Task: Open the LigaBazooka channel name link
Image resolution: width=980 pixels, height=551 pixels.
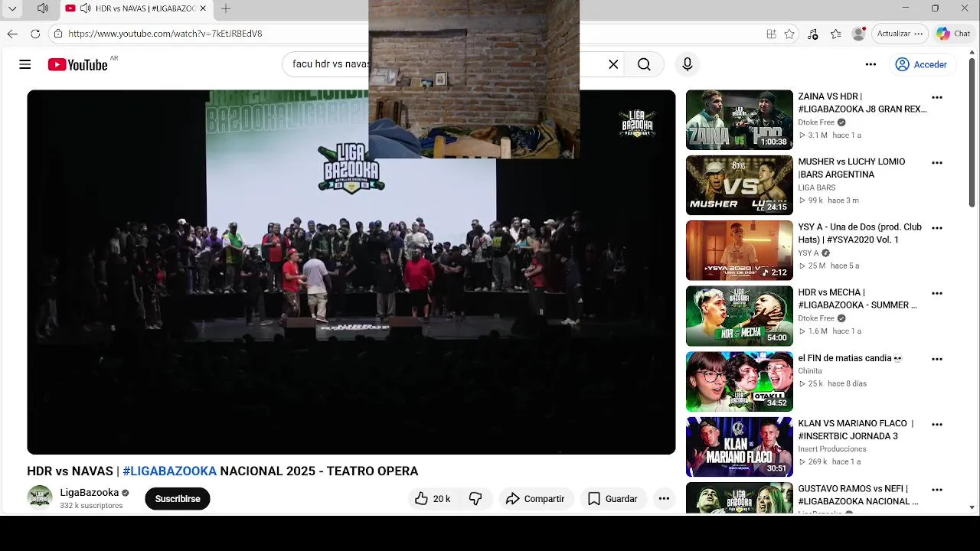Action: click(90, 493)
